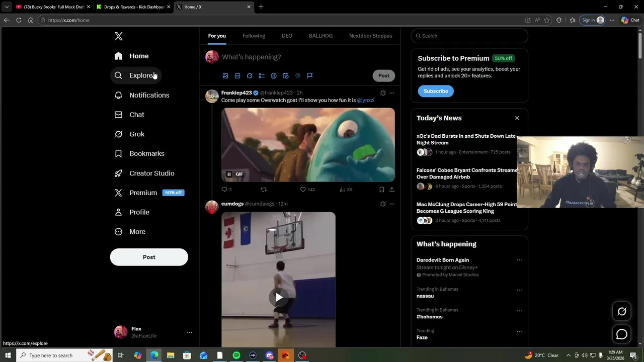Open Windows Start menu
644x362 pixels.
point(8,355)
